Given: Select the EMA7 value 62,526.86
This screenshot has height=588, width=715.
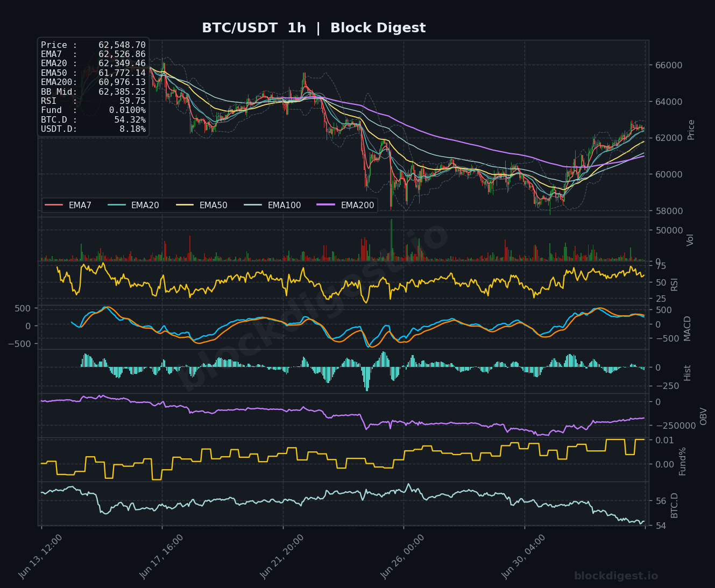Looking at the screenshot, I should pos(122,54).
